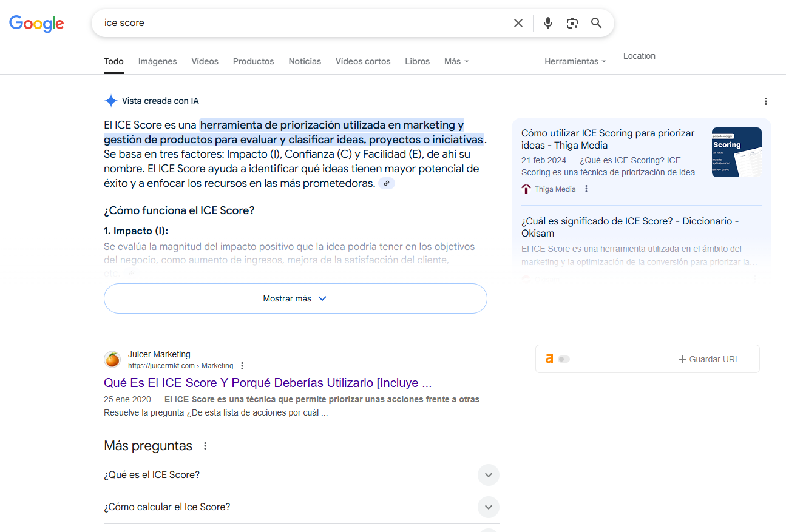Expand AI overview with Mostrar más
This screenshot has width=786, height=532.
coord(296,298)
